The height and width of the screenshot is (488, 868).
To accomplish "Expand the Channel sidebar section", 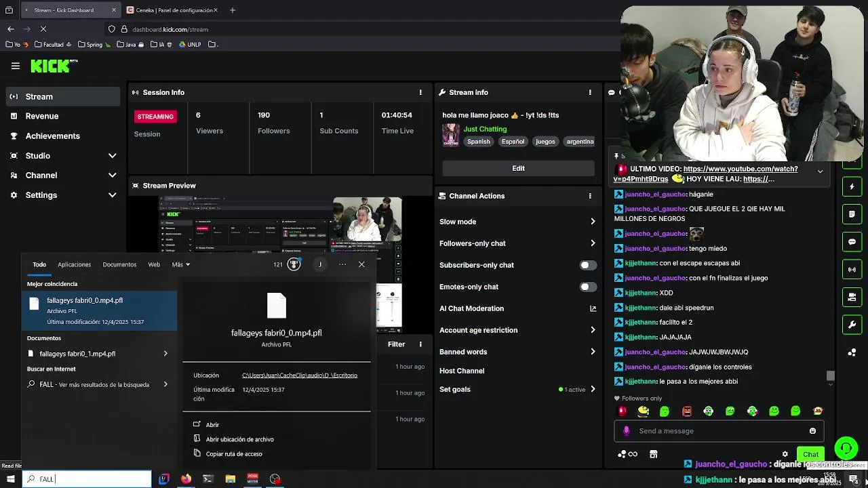I will click(x=112, y=176).
